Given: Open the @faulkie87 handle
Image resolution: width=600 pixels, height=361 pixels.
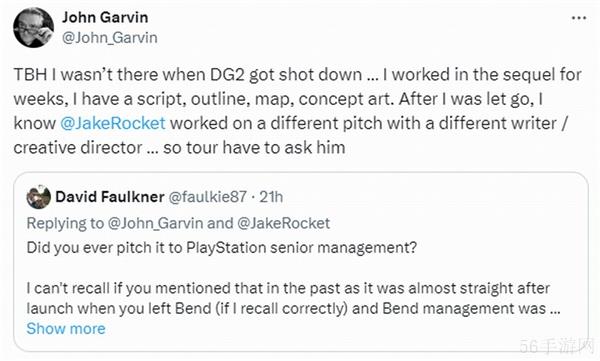Looking at the screenshot, I should click(207, 197).
